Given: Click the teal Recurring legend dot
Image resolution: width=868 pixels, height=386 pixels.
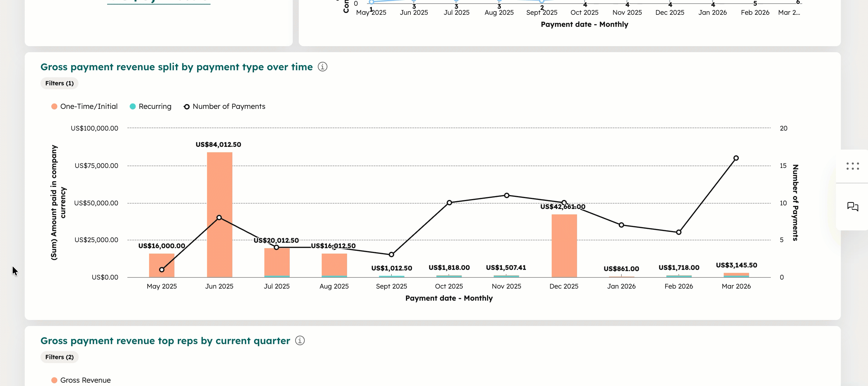Looking at the screenshot, I should [133, 106].
